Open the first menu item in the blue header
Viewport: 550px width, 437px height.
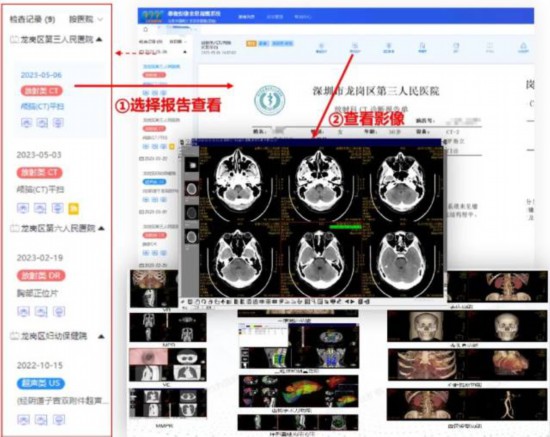tap(247, 16)
